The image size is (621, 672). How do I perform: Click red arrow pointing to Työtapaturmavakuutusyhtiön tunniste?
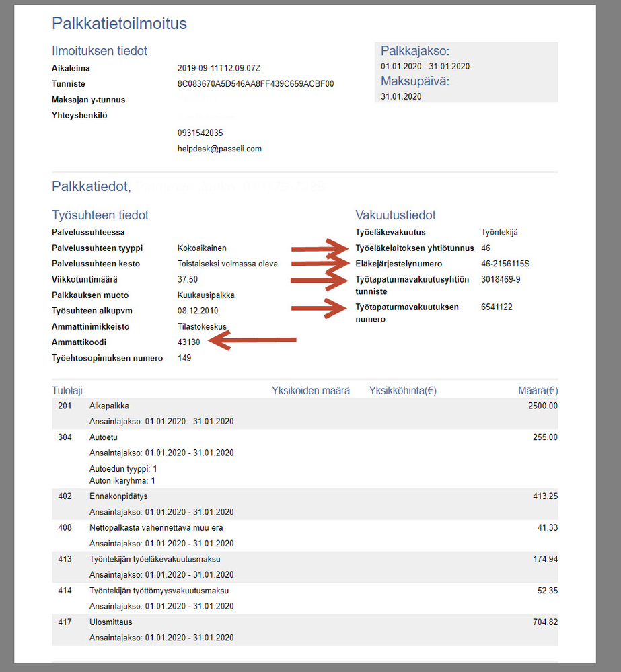click(x=318, y=279)
